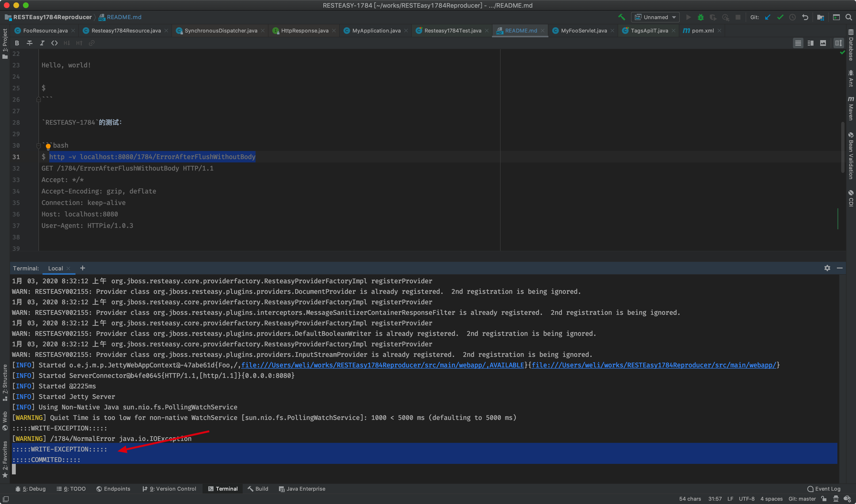This screenshot has width=856, height=504.
Task: Commit changes with the green checkmark
Action: click(x=780, y=17)
